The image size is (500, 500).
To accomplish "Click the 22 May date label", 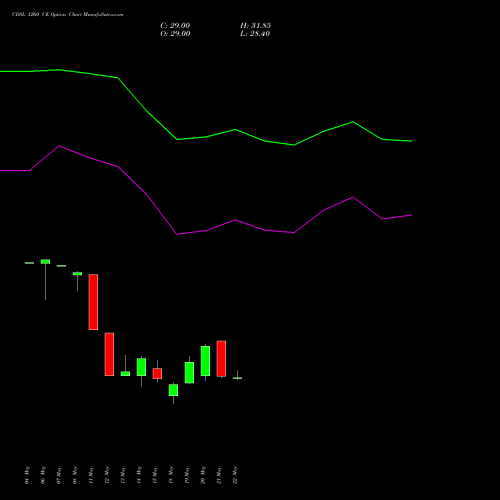I will click(x=235, y=475).
